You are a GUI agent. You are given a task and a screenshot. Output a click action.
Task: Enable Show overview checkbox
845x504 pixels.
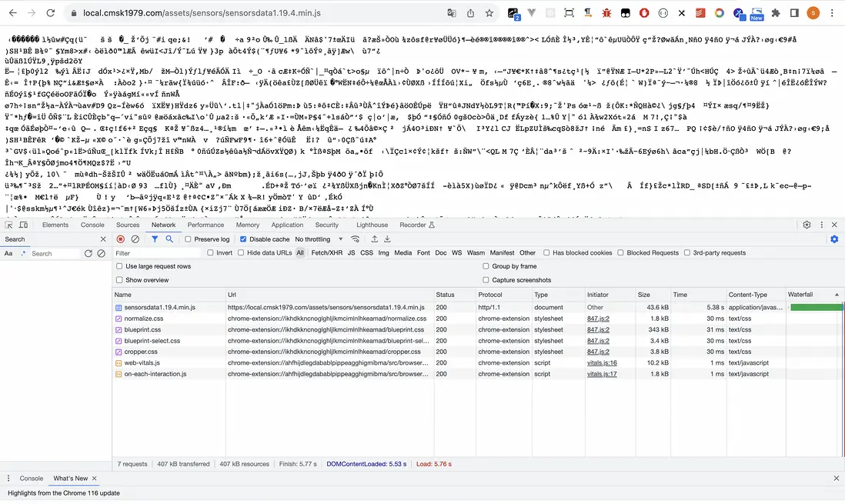(x=119, y=280)
